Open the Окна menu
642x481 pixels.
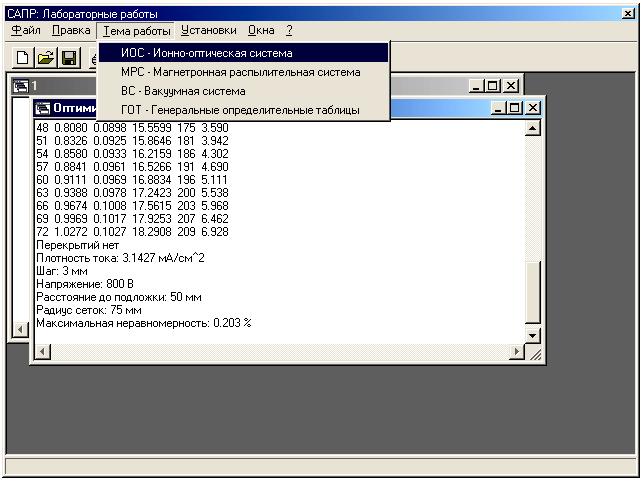261,31
